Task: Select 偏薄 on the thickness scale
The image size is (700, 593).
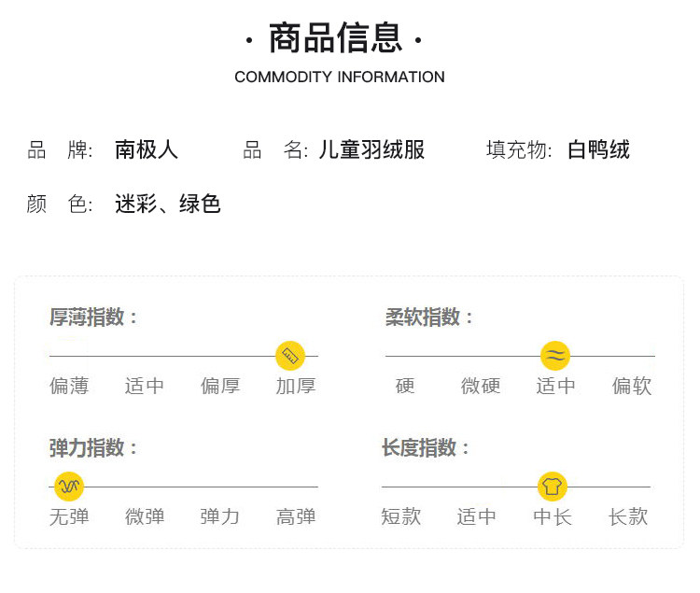Action: 69,386
